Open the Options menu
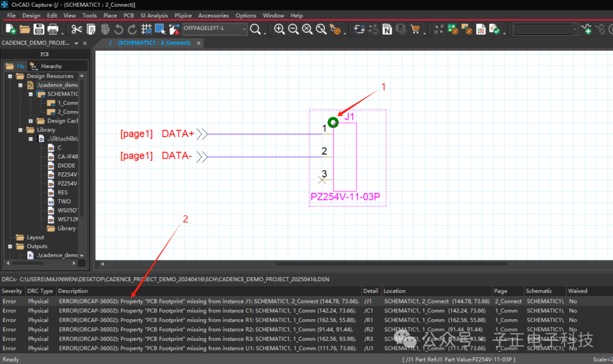 (246, 16)
